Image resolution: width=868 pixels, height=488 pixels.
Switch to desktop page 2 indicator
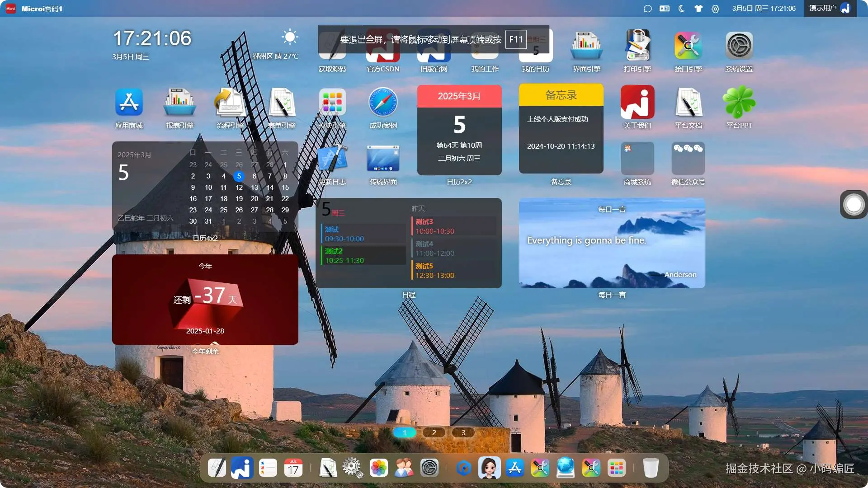(x=434, y=432)
